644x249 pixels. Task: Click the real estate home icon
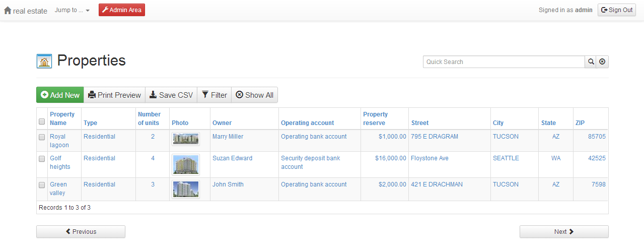coord(8,10)
